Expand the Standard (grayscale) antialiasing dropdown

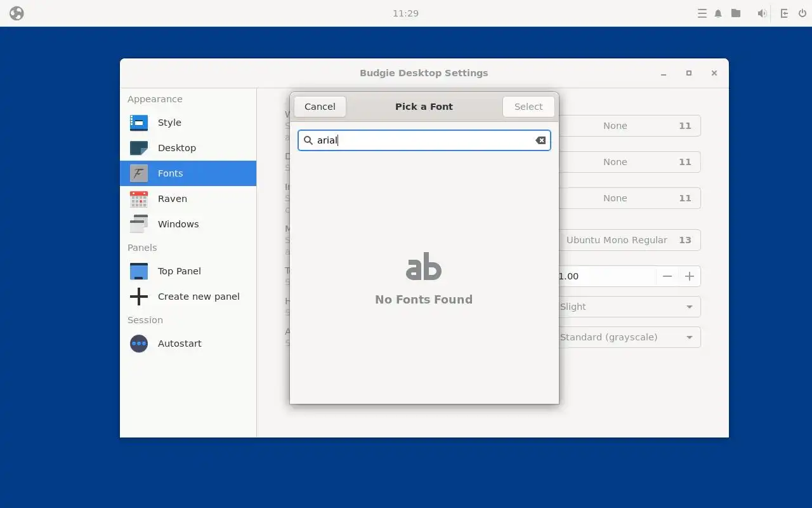[x=629, y=337]
